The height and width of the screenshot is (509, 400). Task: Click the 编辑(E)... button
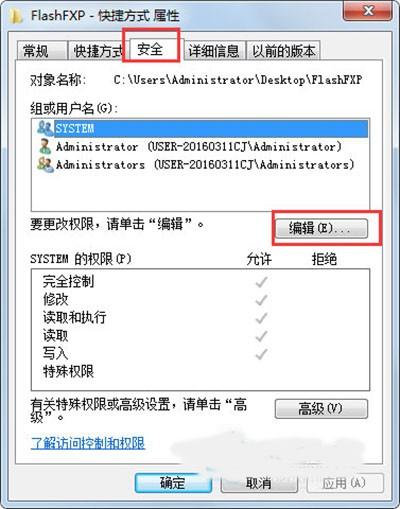[321, 228]
